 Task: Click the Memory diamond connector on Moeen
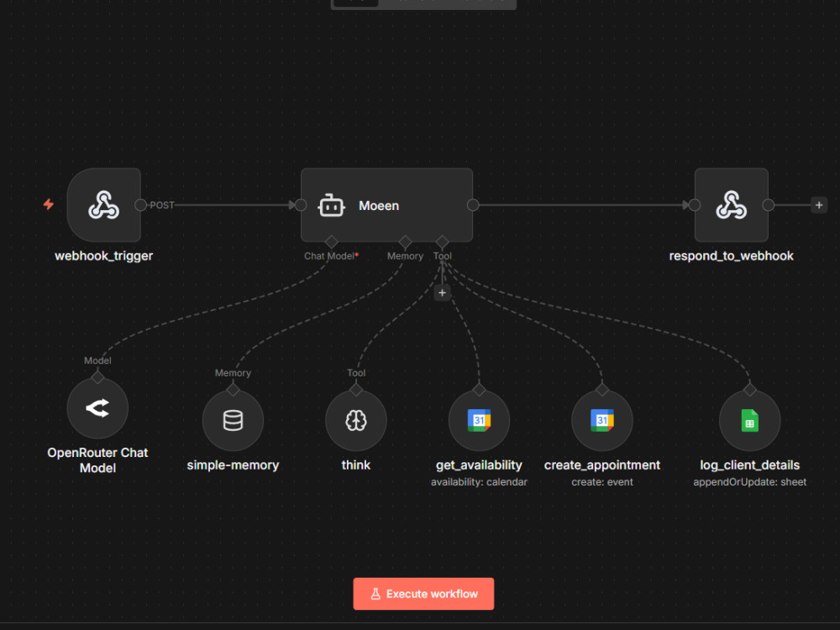pyautogui.click(x=405, y=242)
